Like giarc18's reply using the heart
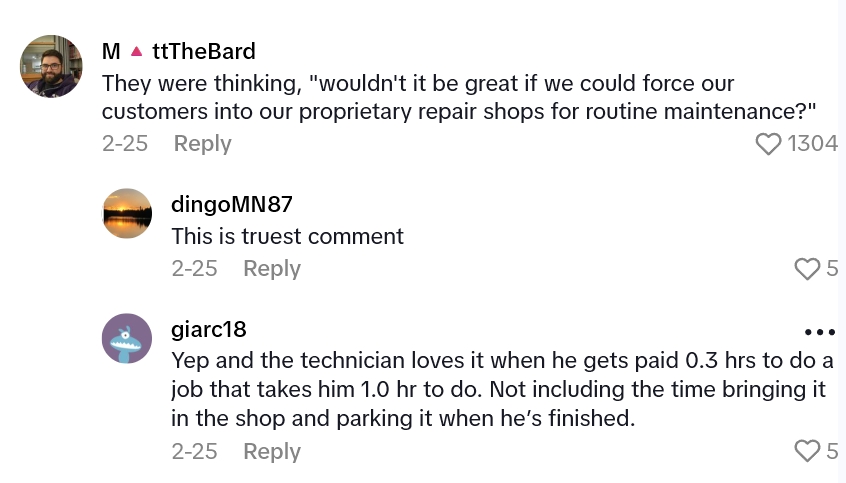 806,451
